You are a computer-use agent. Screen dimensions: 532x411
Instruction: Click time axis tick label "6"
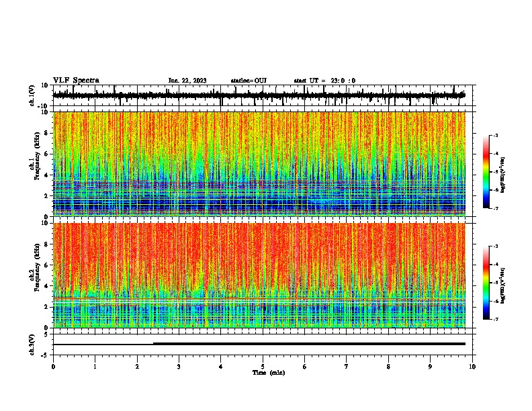(305, 367)
